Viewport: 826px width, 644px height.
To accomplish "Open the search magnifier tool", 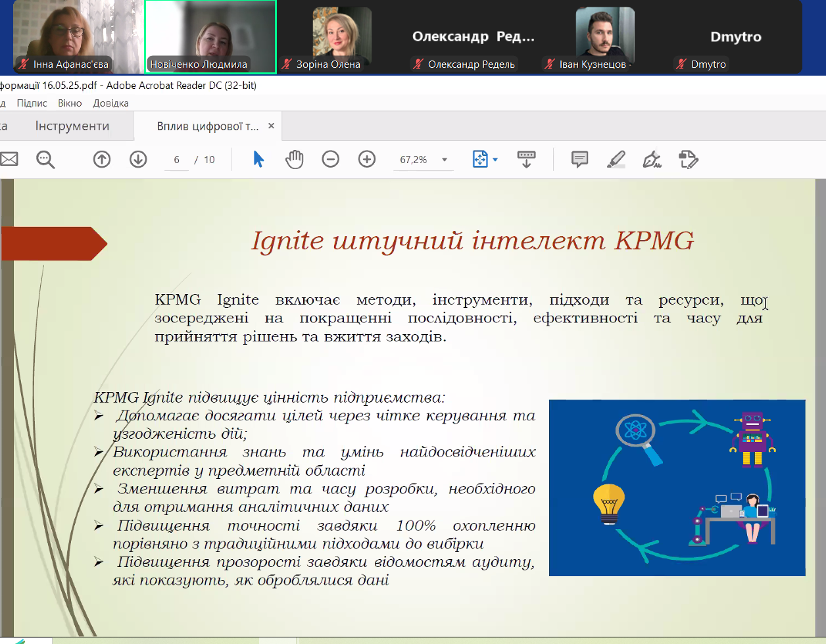I will pos(45,159).
